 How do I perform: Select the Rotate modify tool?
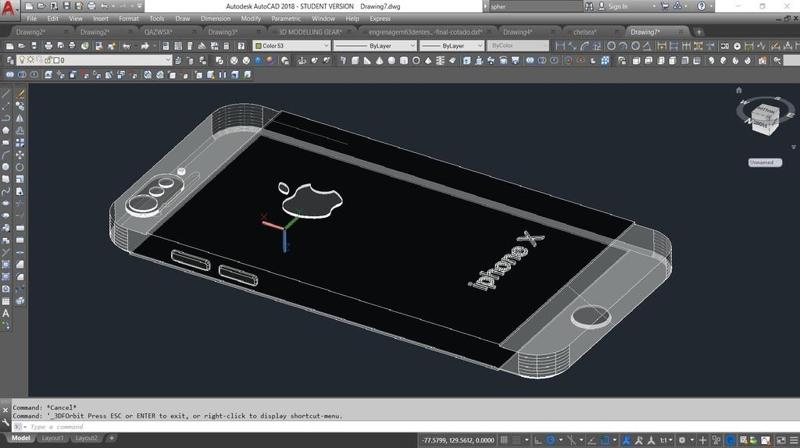[20, 167]
